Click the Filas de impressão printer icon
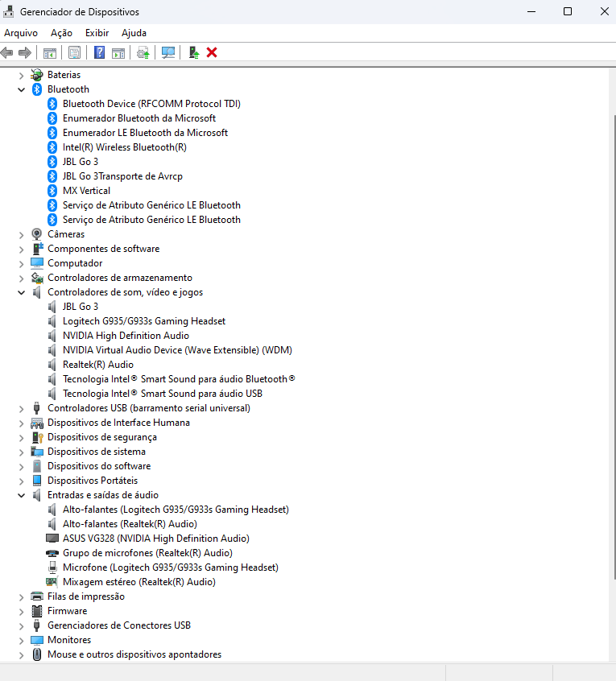This screenshot has width=616, height=681. [x=37, y=596]
